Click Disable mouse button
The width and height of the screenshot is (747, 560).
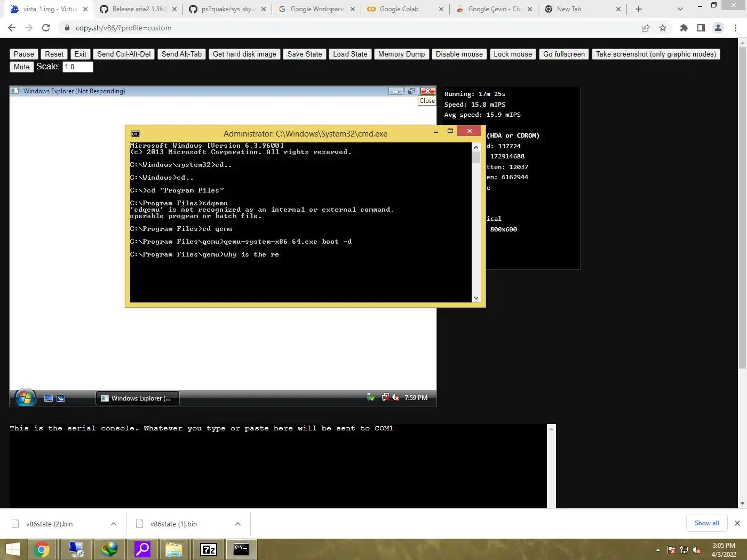[x=459, y=54]
